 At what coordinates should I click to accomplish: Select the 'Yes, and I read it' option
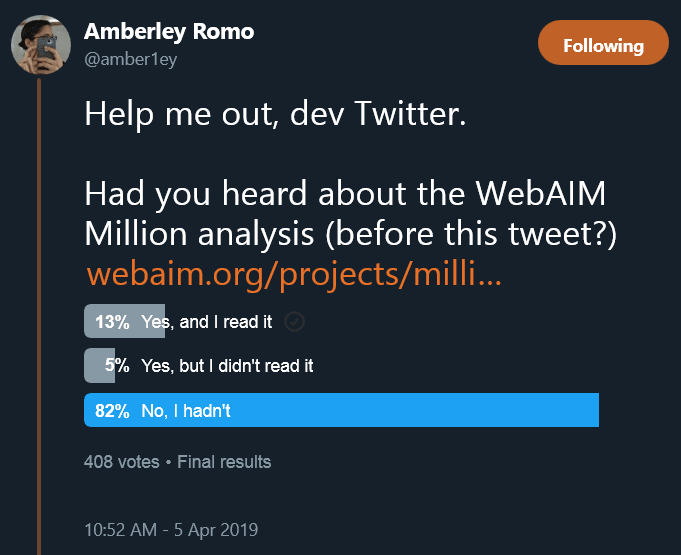[x=206, y=322]
